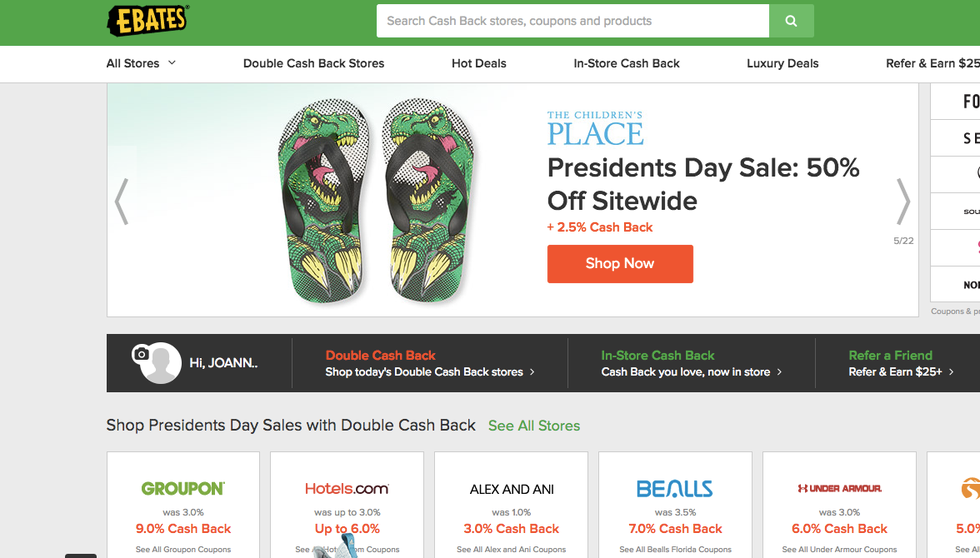Click the profile avatar camera icon
Screen dimensions: 980x558
(142, 354)
